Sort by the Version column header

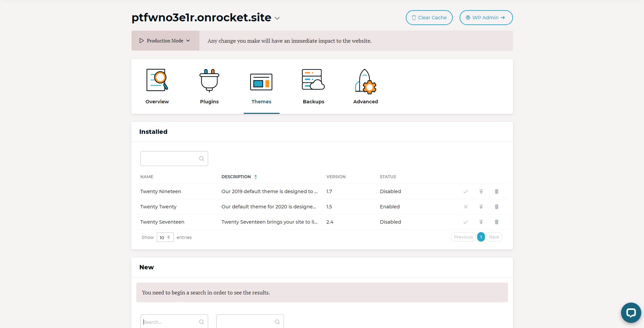336,177
